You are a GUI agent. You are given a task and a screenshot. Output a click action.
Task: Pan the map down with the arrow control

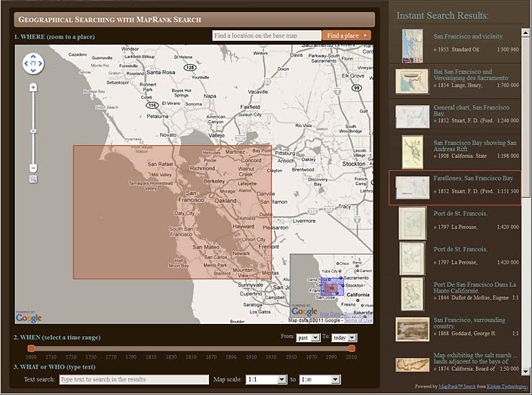click(x=33, y=71)
